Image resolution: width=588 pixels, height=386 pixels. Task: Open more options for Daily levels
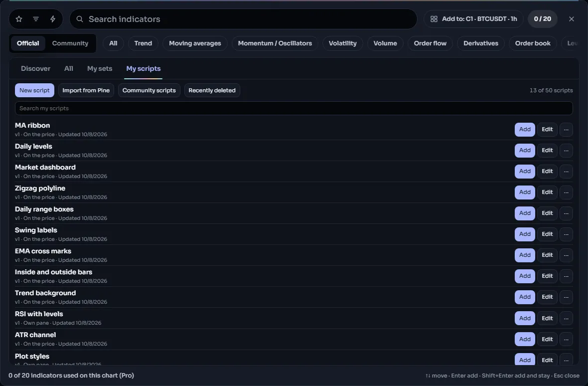pyautogui.click(x=566, y=151)
